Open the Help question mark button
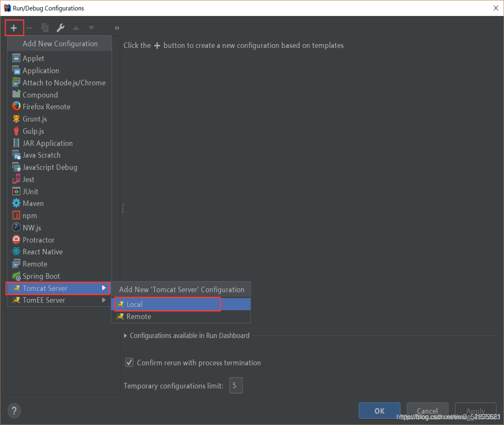This screenshot has width=504, height=425. [14, 411]
